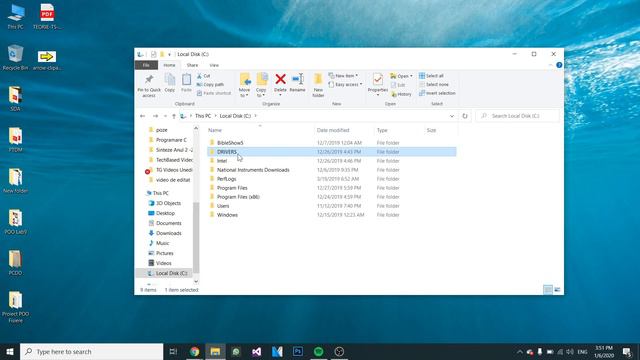Click Select all in ribbon

(431, 76)
